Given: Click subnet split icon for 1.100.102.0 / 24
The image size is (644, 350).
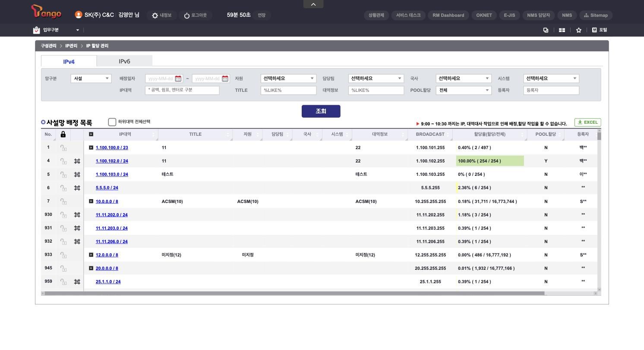Looking at the screenshot, I should [x=77, y=161].
